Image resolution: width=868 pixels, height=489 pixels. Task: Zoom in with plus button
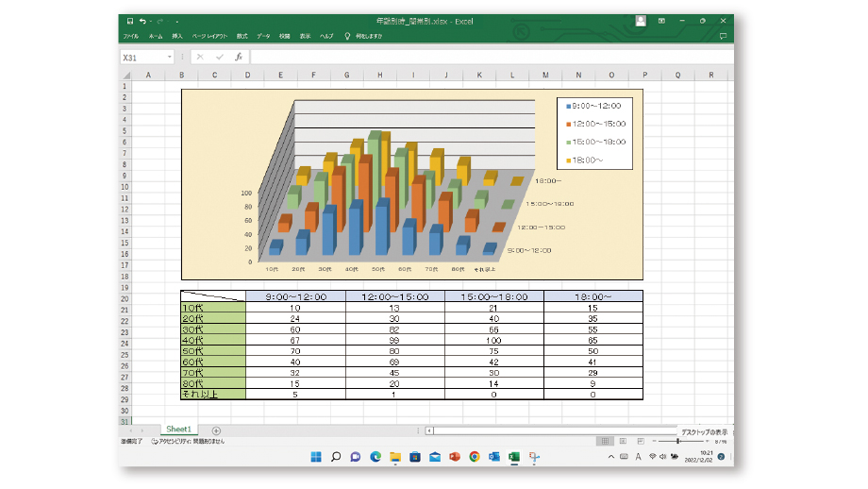pyautogui.click(x=708, y=442)
